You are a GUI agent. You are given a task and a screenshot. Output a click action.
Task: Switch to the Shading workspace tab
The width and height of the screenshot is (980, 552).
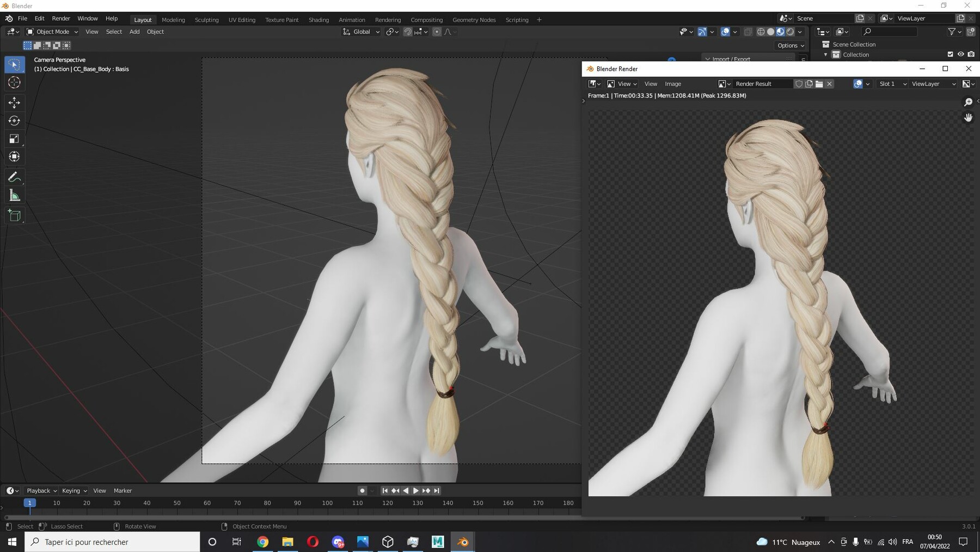[x=318, y=20]
